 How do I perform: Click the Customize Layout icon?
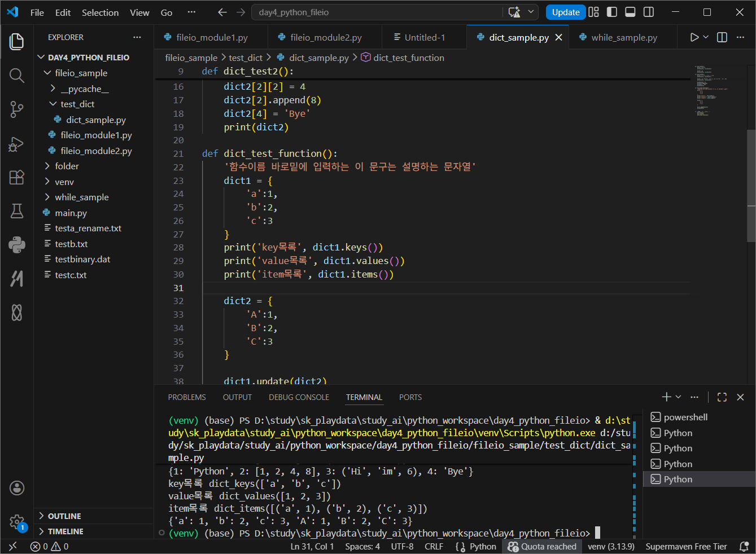(x=593, y=12)
